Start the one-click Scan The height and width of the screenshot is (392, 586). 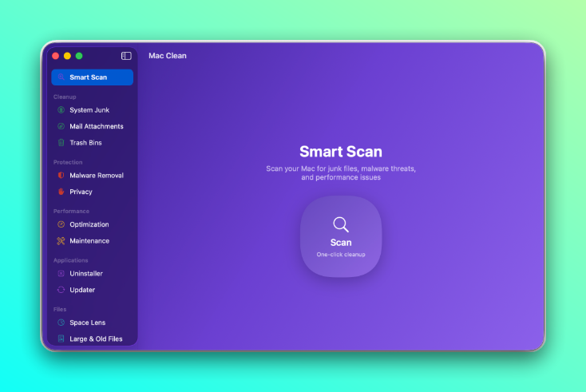[341, 236]
